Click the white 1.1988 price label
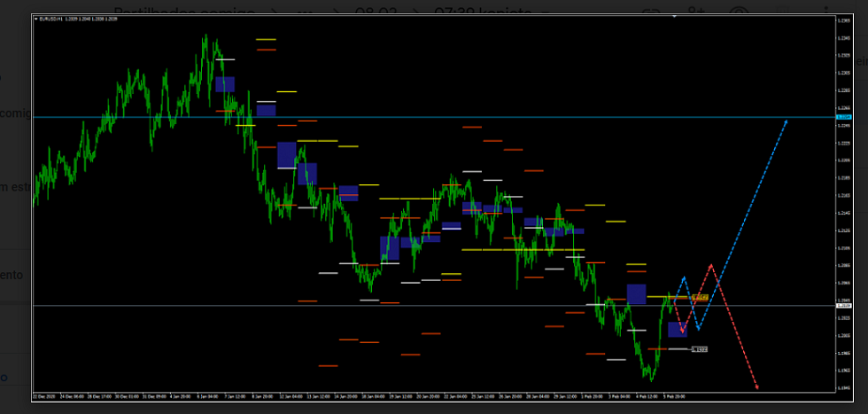The height and width of the screenshot is (414, 868). [x=699, y=349]
